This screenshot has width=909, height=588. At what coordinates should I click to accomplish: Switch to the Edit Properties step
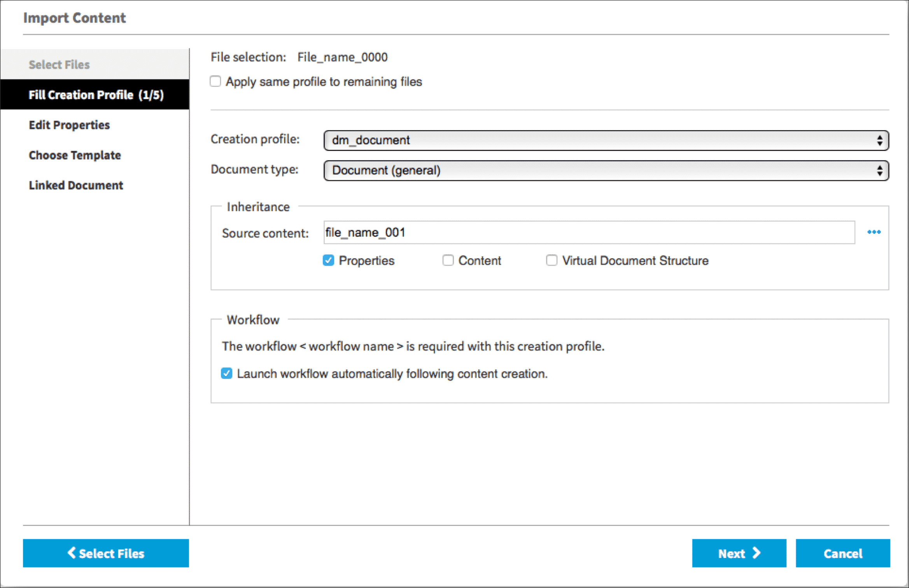(69, 125)
